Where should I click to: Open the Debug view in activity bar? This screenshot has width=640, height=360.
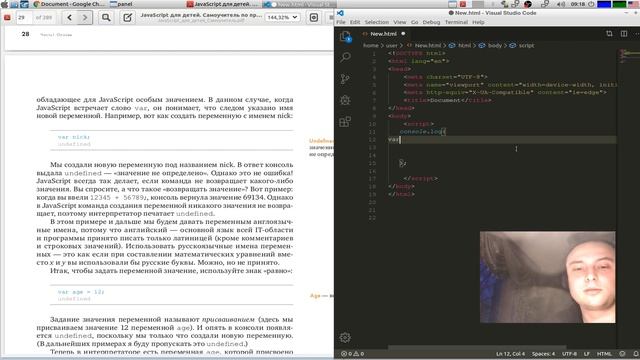coord(345,100)
